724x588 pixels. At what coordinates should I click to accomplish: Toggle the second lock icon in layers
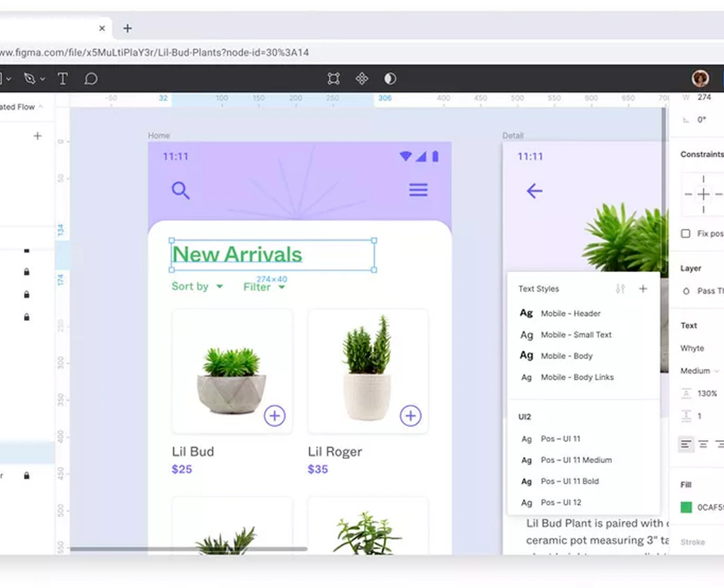click(27, 295)
